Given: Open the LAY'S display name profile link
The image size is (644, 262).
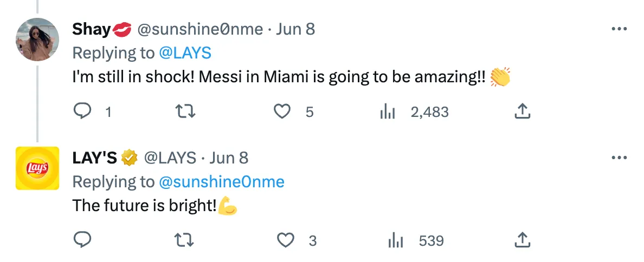Looking at the screenshot, I should pyautogui.click(x=95, y=158).
